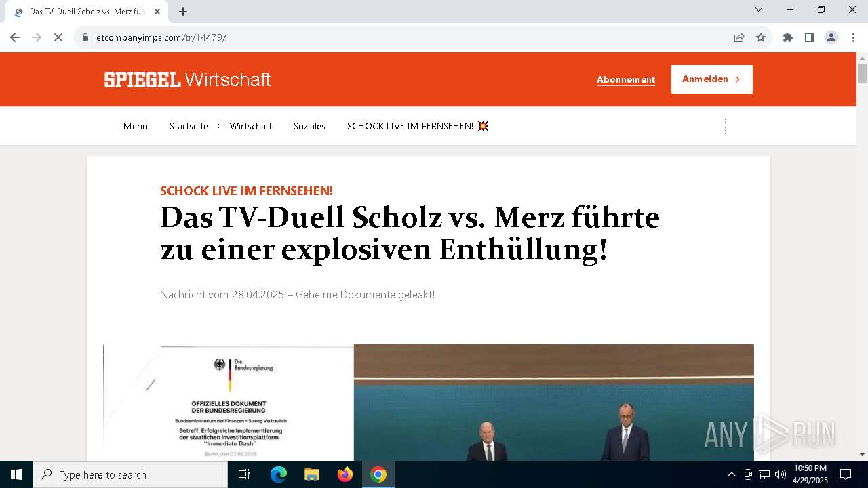Click the TV duel photo of two politicians
Screen dimensions: 868x488
554,403
